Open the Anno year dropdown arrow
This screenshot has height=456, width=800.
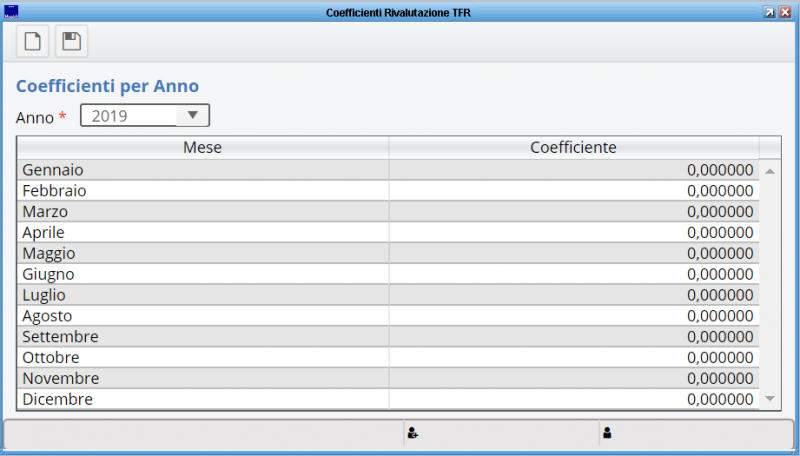coord(192,115)
